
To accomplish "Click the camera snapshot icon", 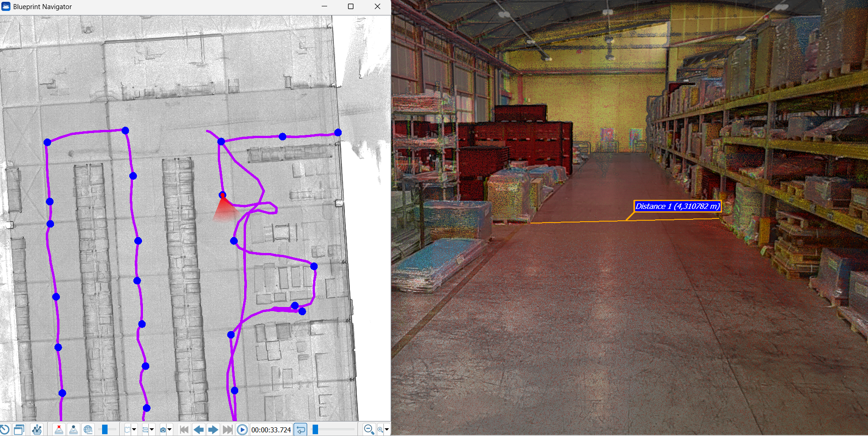I will pos(163,429).
